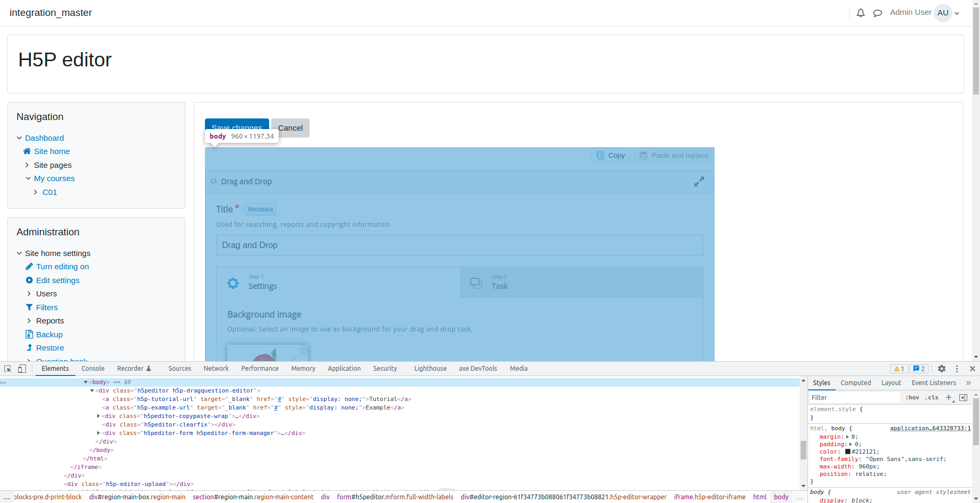Toggle fullscreen for Drag and Drop editor
This screenshot has height=503, width=980.
699,182
